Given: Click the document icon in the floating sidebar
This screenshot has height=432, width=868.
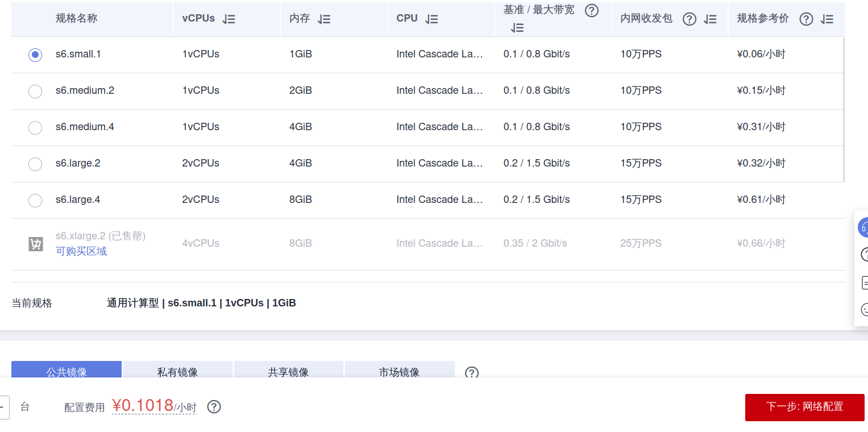Looking at the screenshot, I should click(x=865, y=283).
